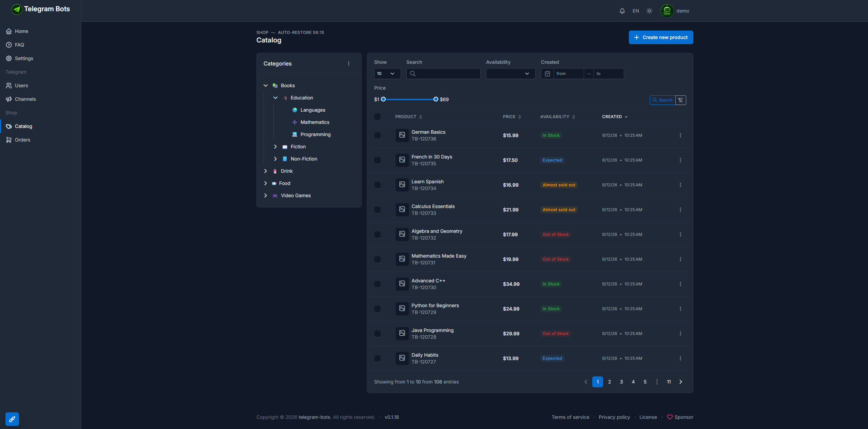The height and width of the screenshot is (429, 868).
Task: Click into the product Search field
Action: point(443,74)
